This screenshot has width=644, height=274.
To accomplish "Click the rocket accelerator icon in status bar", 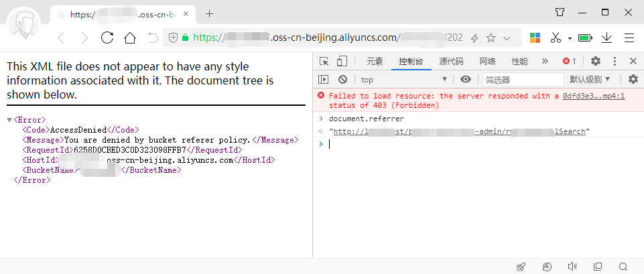I will tap(521, 266).
